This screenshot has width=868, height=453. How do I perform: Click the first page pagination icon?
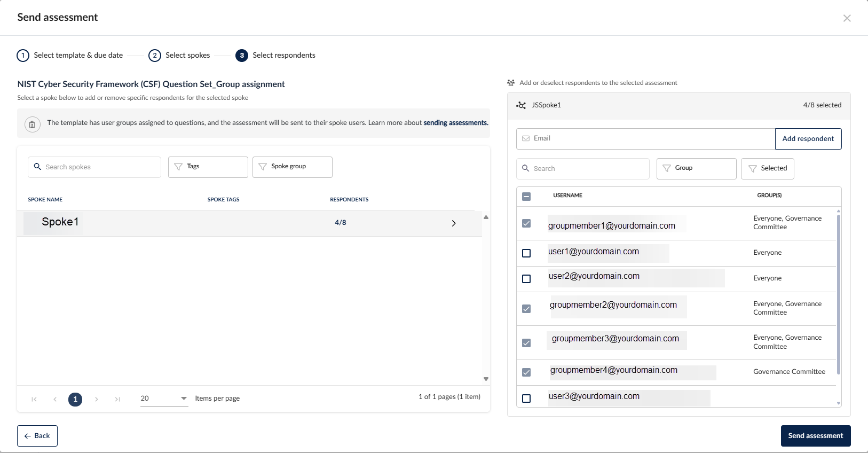(34, 399)
